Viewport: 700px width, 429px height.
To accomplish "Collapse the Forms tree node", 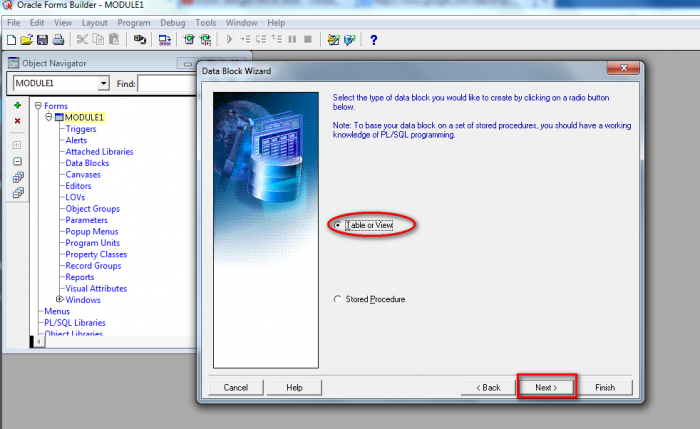I will click(38, 106).
